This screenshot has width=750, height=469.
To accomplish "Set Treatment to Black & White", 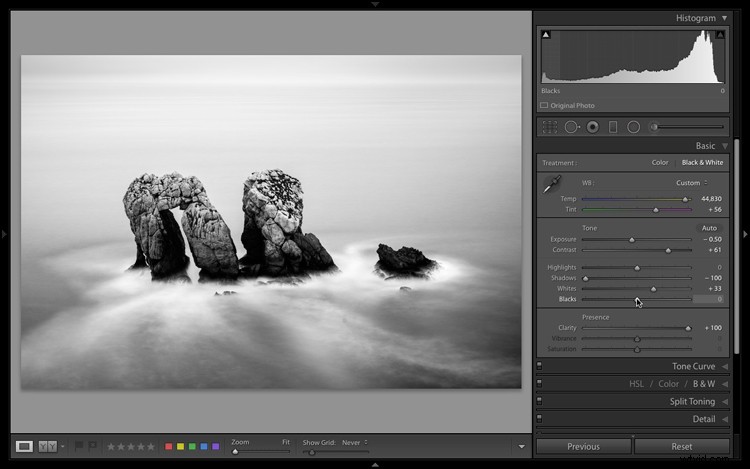I will pos(702,163).
